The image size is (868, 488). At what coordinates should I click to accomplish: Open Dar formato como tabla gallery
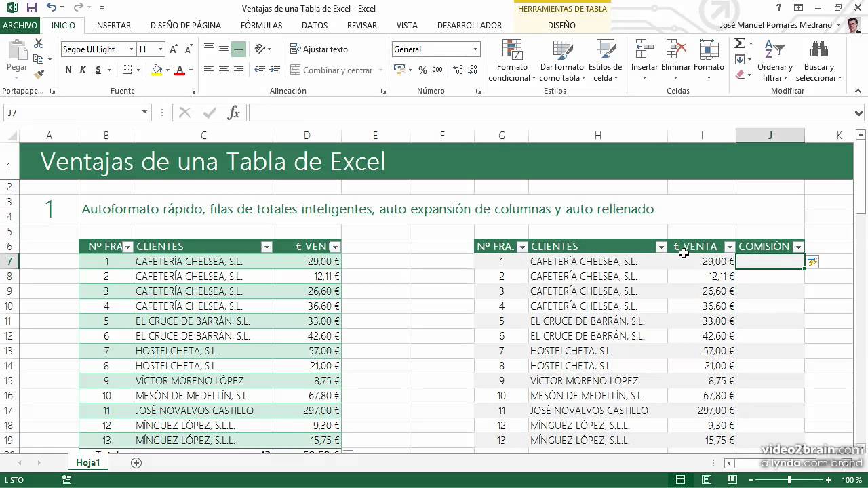tap(562, 60)
